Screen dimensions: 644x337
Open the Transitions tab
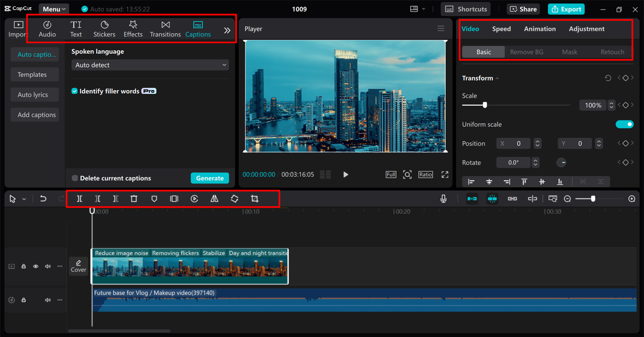tap(166, 29)
